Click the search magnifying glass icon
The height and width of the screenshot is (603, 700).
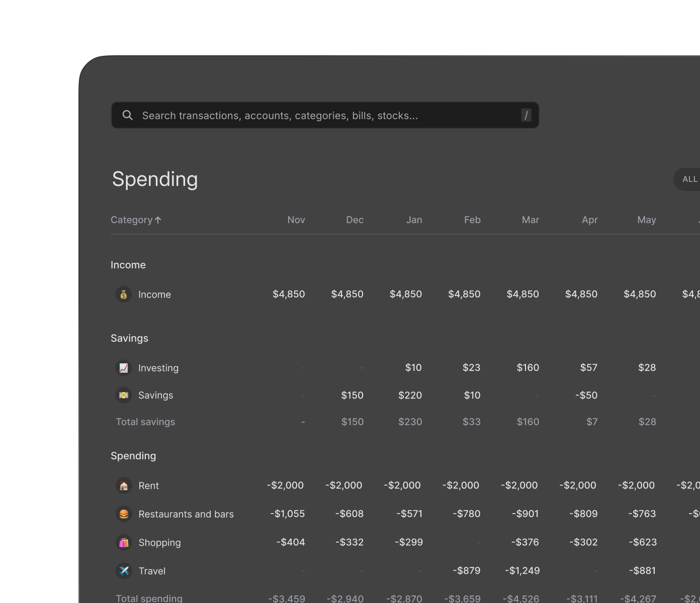pyautogui.click(x=128, y=116)
